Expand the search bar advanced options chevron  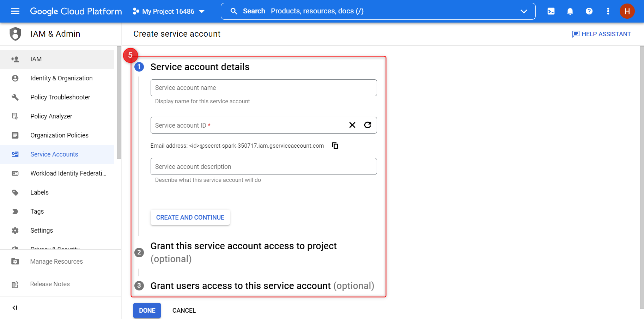[x=523, y=11]
